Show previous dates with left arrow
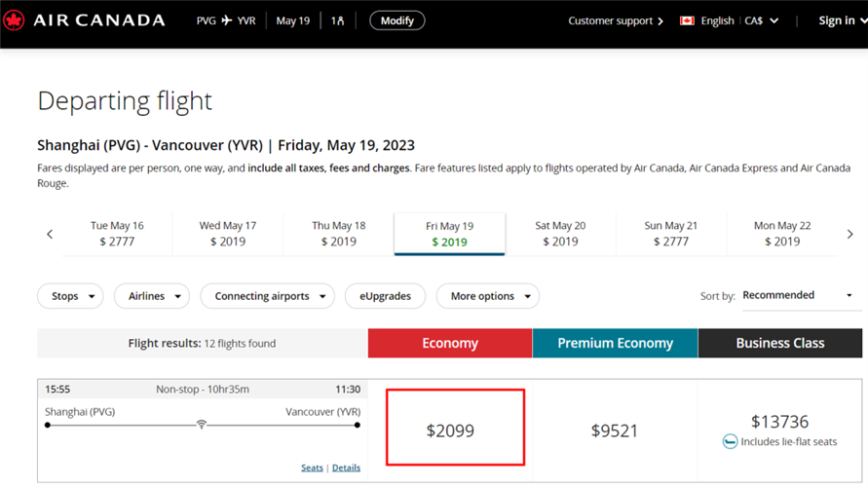868x487 pixels. (50, 234)
